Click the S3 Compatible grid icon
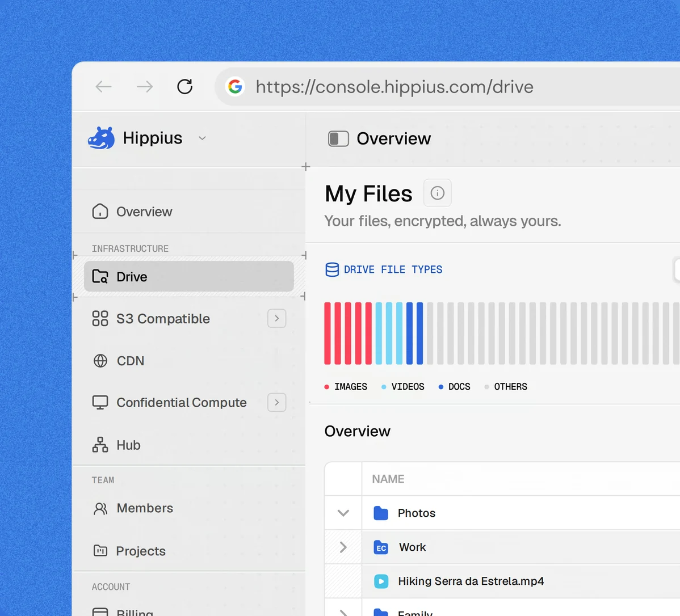The height and width of the screenshot is (616, 680). click(x=100, y=318)
